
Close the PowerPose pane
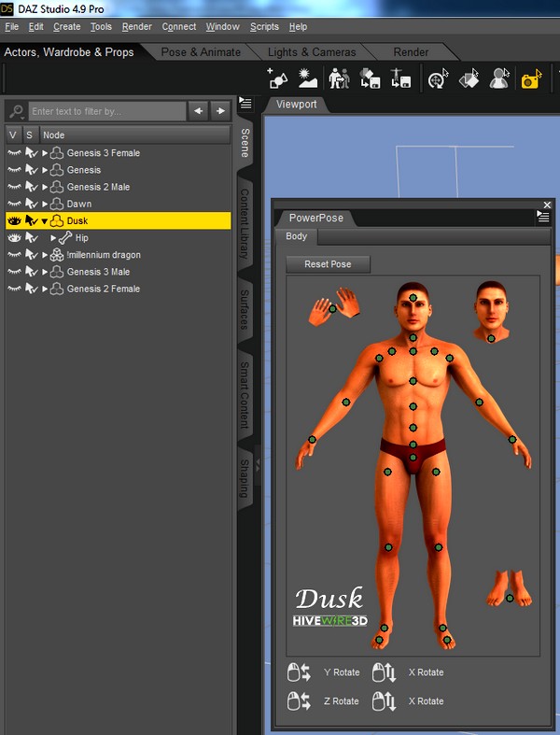(547, 205)
